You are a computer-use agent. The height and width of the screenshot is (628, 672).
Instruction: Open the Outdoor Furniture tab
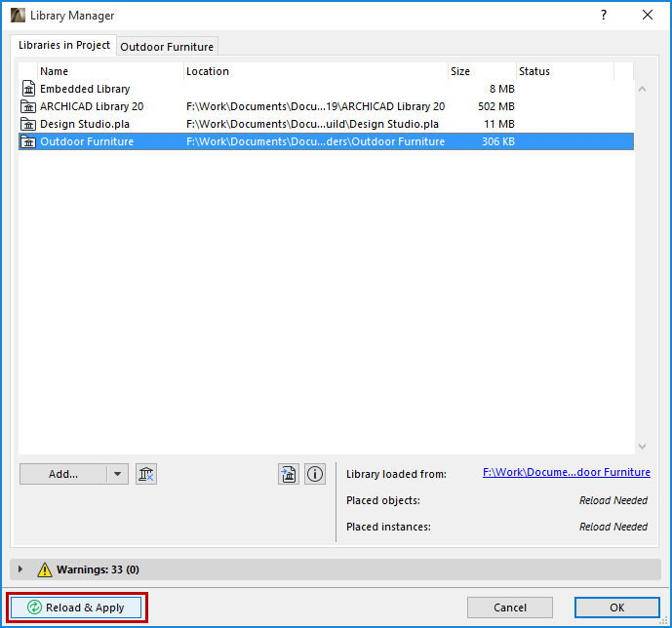[167, 46]
